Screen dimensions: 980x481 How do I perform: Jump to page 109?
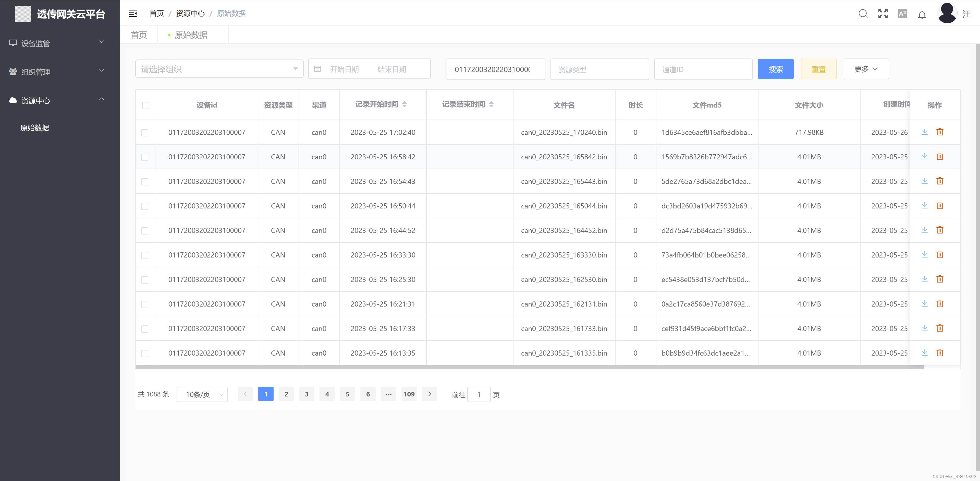[409, 394]
